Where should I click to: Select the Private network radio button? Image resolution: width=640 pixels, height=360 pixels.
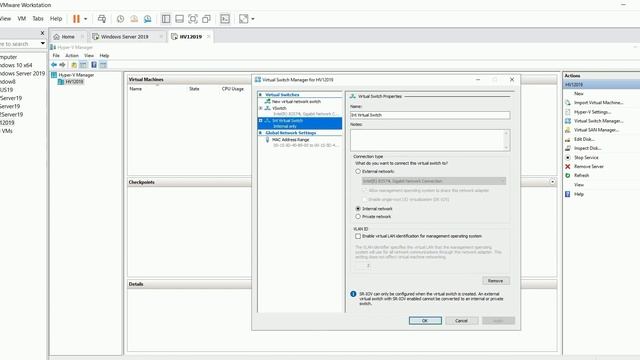click(358, 217)
